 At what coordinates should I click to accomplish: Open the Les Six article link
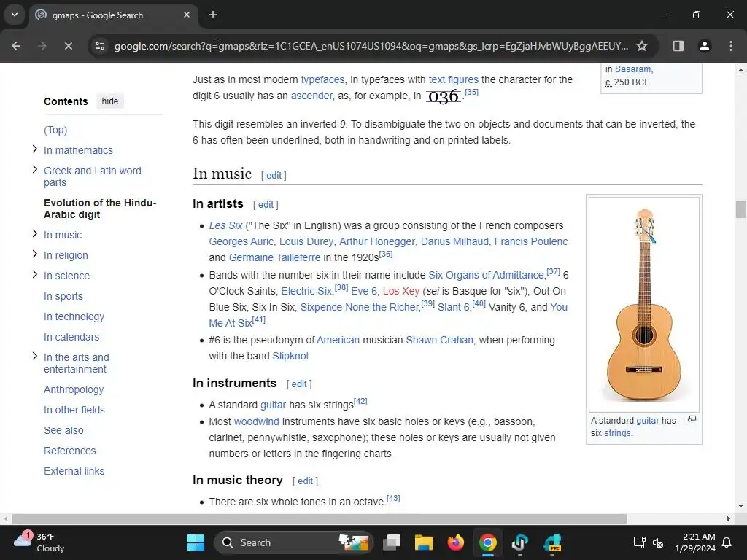click(226, 226)
